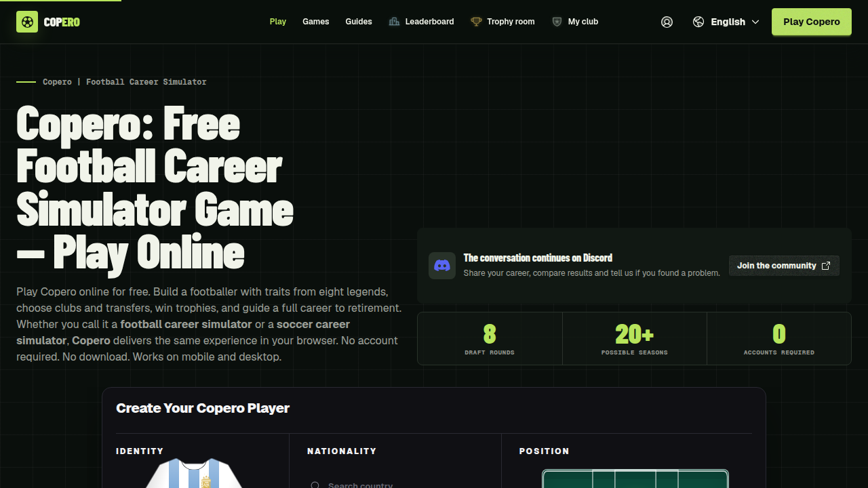This screenshot has height=488, width=868.
Task: Click the '0 Accounts Required' stat
Action: 779,338
